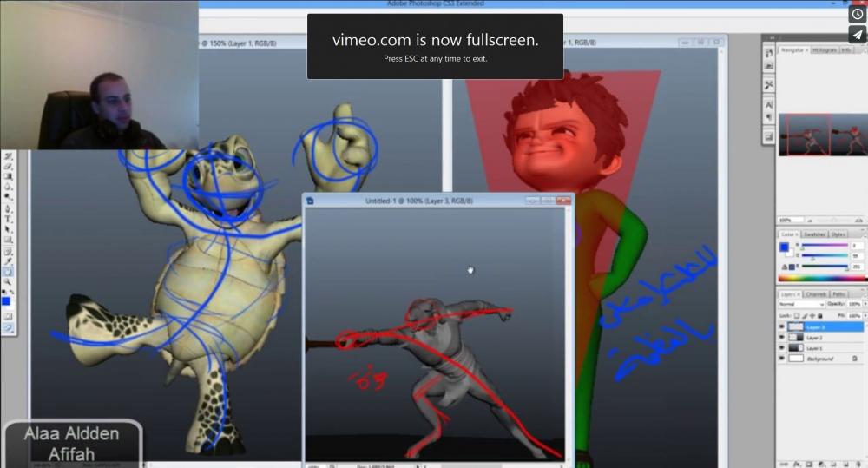This screenshot has width=868, height=468.
Task: Open the blend mode Normal dropdown
Action: [802, 304]
